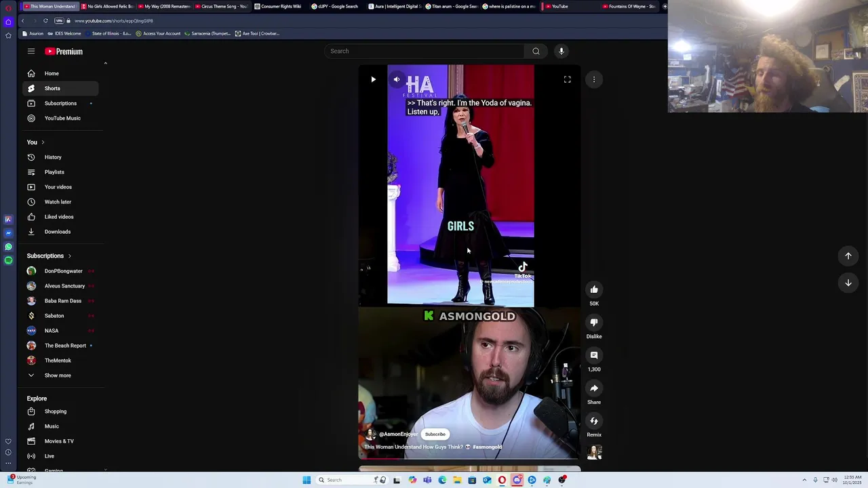Go back with browser back arrow
This screenshot has height=488, width=868.
pos(22,20)
